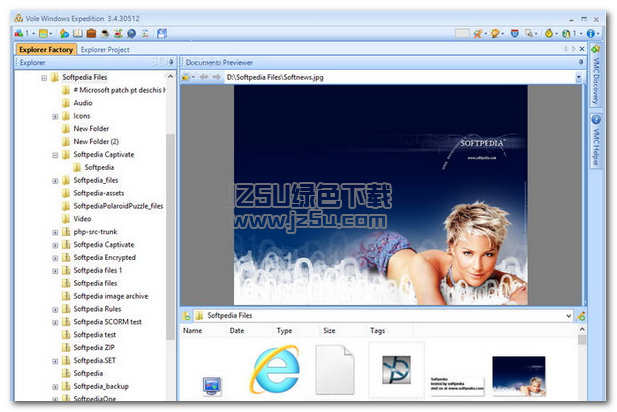Click the Internet Explorer file thumbnail
617x412 pixels.
[275, 369]
